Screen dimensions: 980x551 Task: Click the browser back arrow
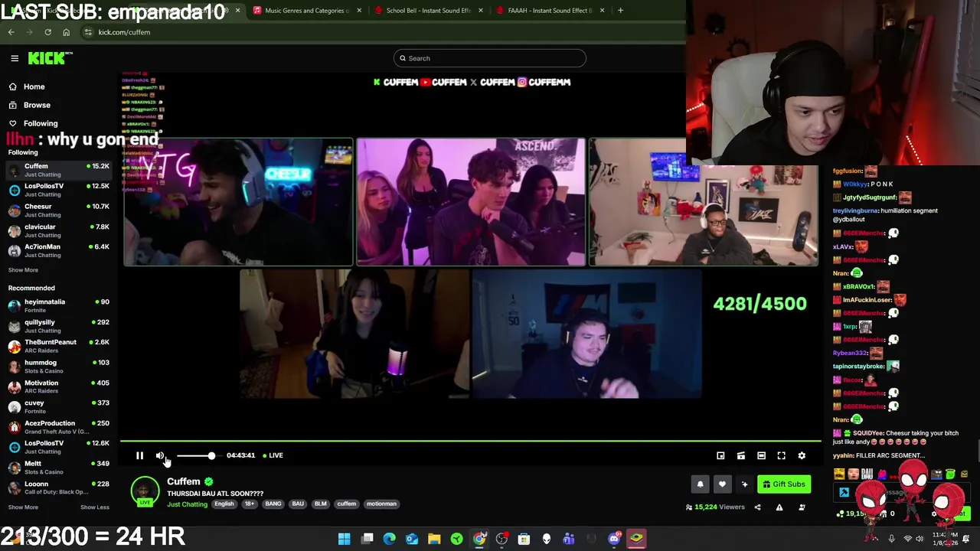[x=11, y=32]
